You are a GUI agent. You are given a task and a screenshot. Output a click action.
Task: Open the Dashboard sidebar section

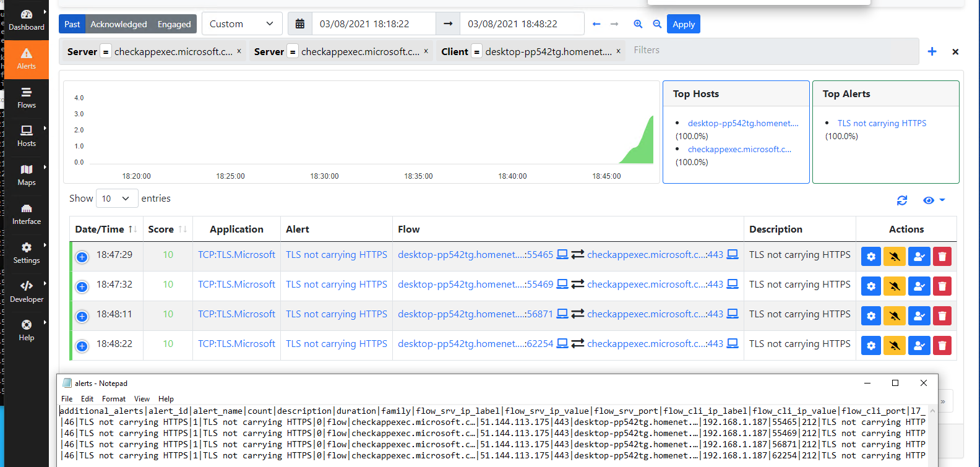click(26, 20)
